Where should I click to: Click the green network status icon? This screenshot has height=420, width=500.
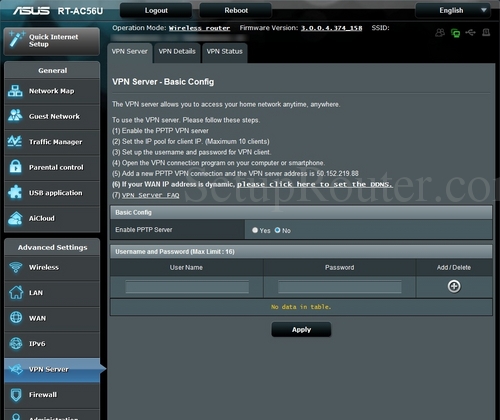(455, 33)
